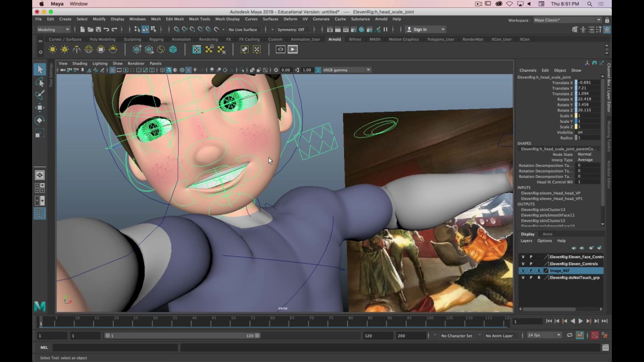Go to start of playback range
This screenshot has height=362, width=644.
tap(549, 321)
